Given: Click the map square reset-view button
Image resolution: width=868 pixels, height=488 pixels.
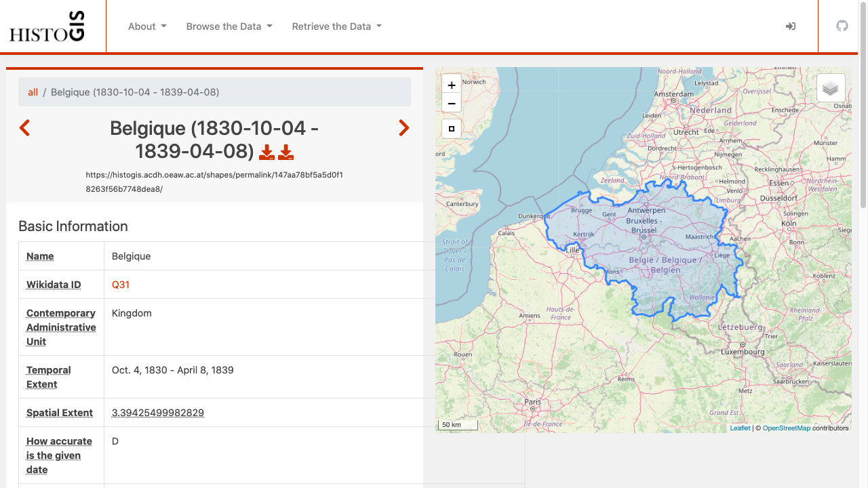Looking at the screenshot, I should coord(452,129).
